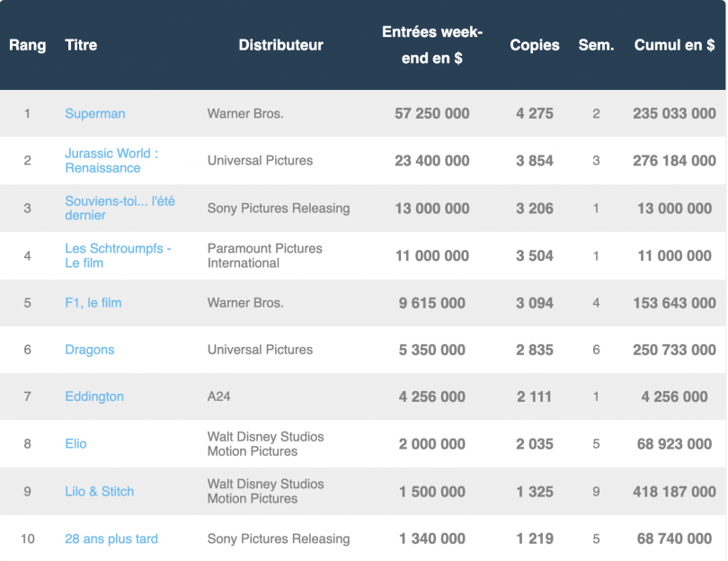Click the Copies column header

tap(535, 45)
